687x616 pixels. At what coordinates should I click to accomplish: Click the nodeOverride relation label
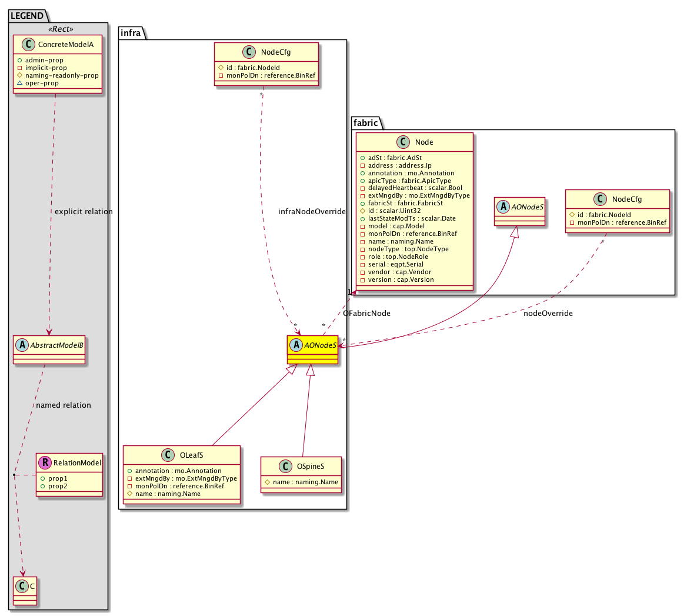[x=548, y=313]
